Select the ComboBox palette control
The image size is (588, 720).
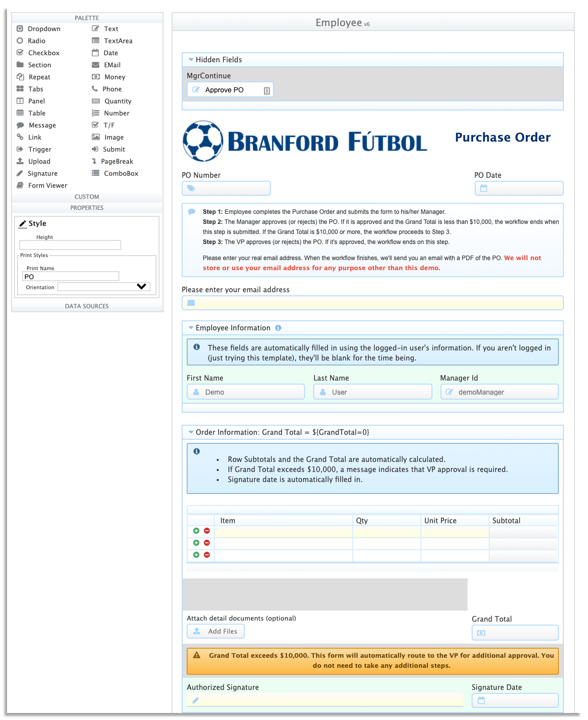115,173
